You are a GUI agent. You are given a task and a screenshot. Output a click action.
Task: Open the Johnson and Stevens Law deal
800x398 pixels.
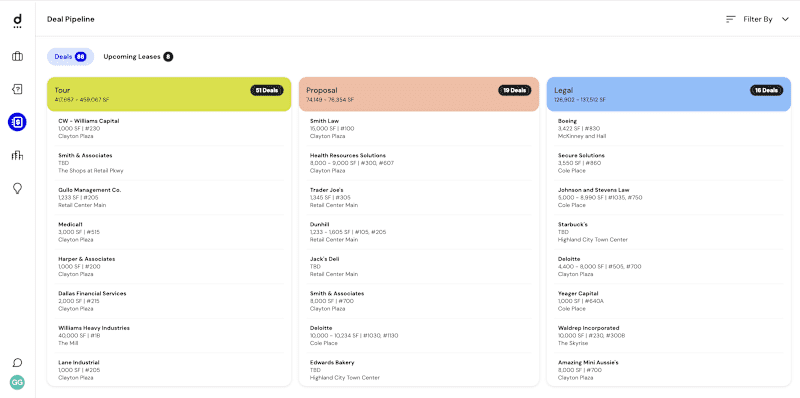click(670, 197)
